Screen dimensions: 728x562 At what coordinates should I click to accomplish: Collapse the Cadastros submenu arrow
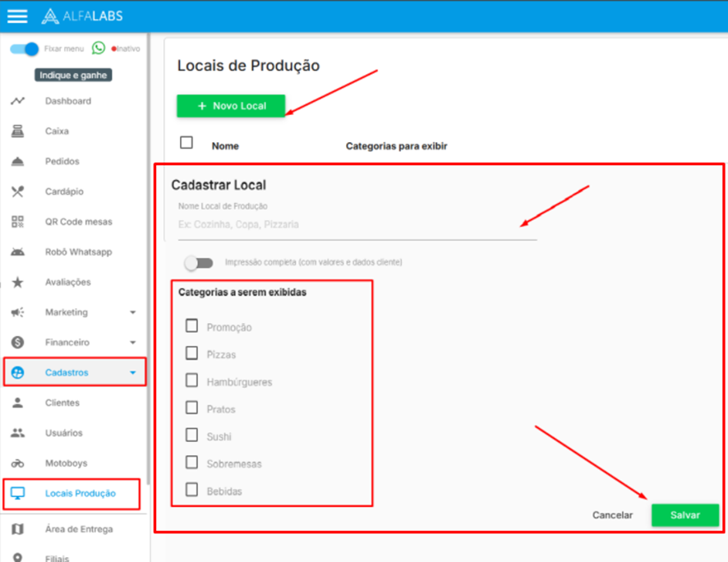tap(133, 373)
